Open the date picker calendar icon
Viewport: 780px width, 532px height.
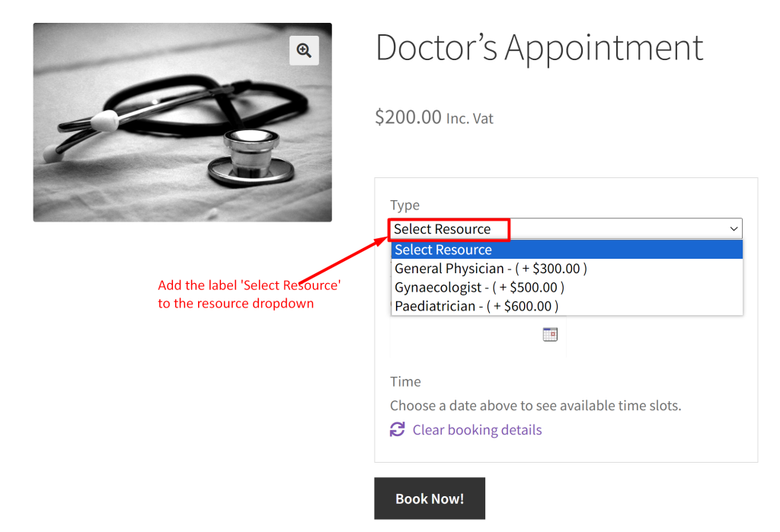551,334
